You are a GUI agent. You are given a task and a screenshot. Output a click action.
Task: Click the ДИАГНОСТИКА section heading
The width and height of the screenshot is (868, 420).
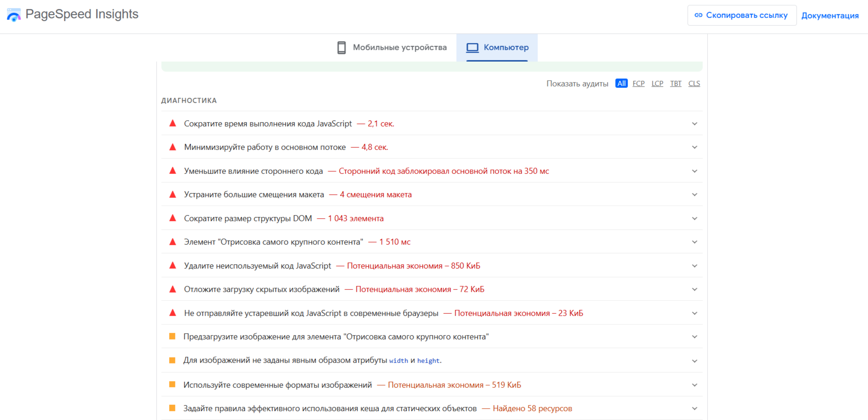(189, 100)
